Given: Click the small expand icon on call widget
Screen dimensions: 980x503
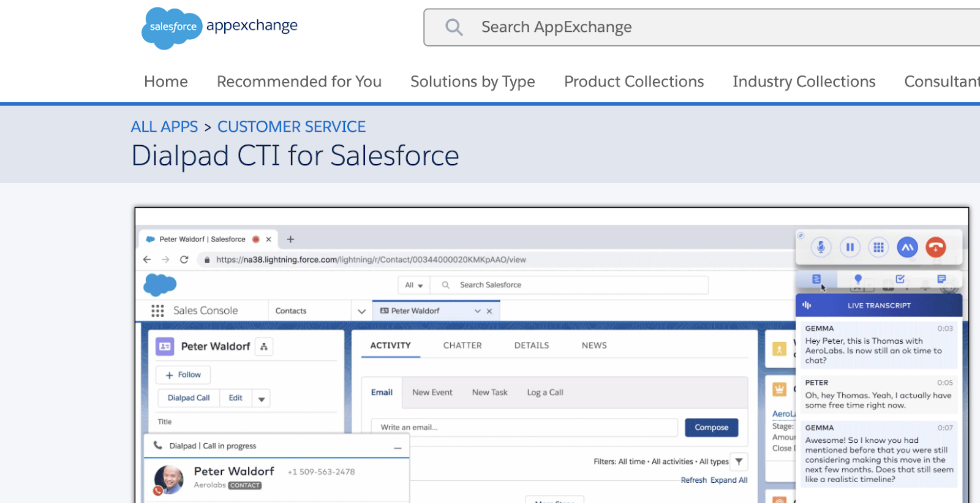Looking at the screenshot, I should 801,235.
